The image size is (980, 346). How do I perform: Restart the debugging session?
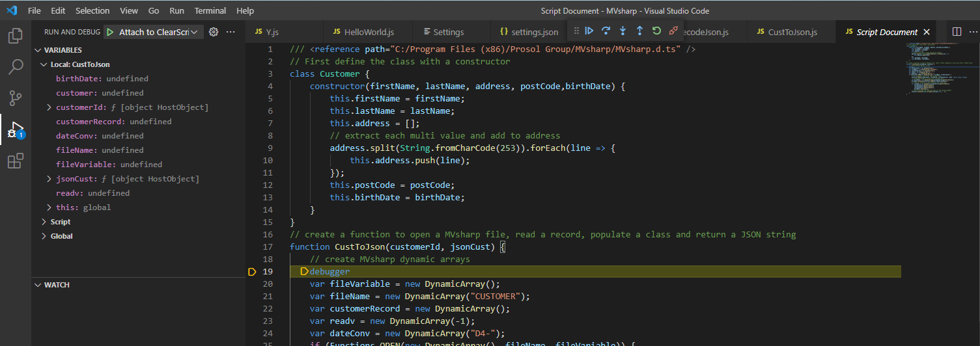coord(656,31)
